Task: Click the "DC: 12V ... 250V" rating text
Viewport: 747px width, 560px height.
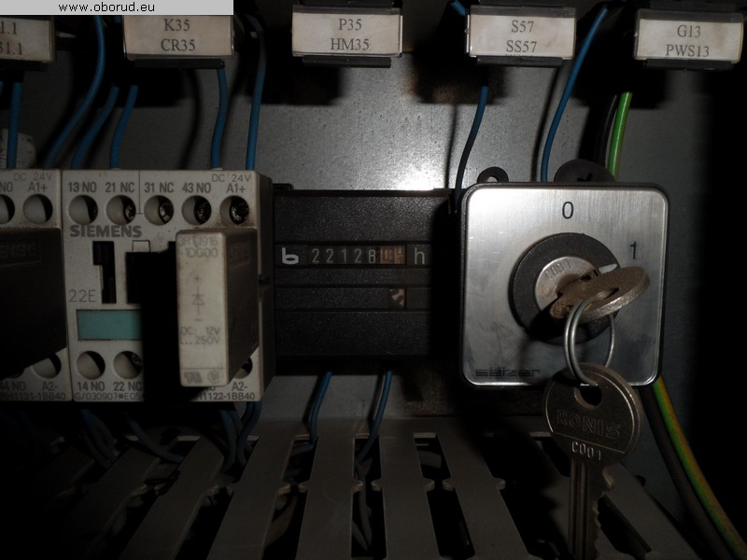Action: 200,335
